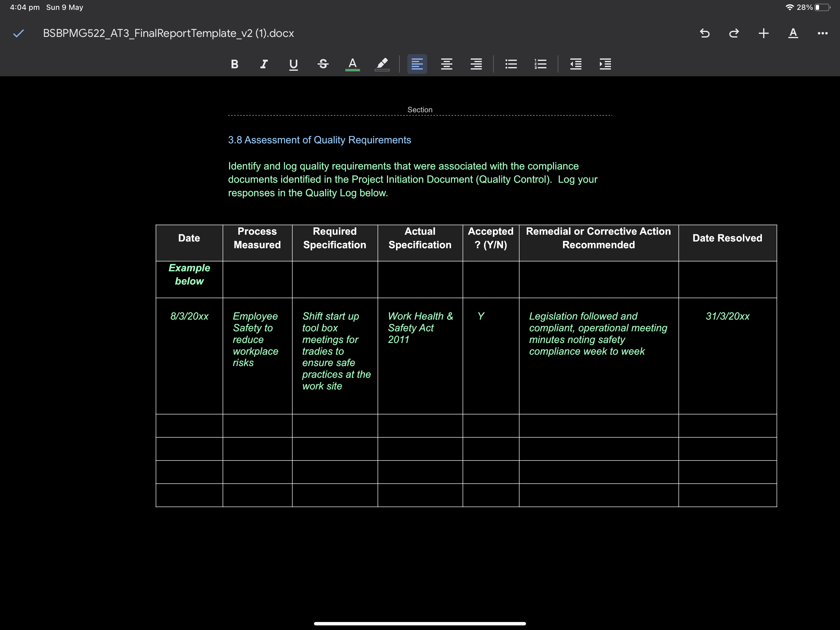
Task: Decrease the paragraph indent
Action: (x=576, y=64)
